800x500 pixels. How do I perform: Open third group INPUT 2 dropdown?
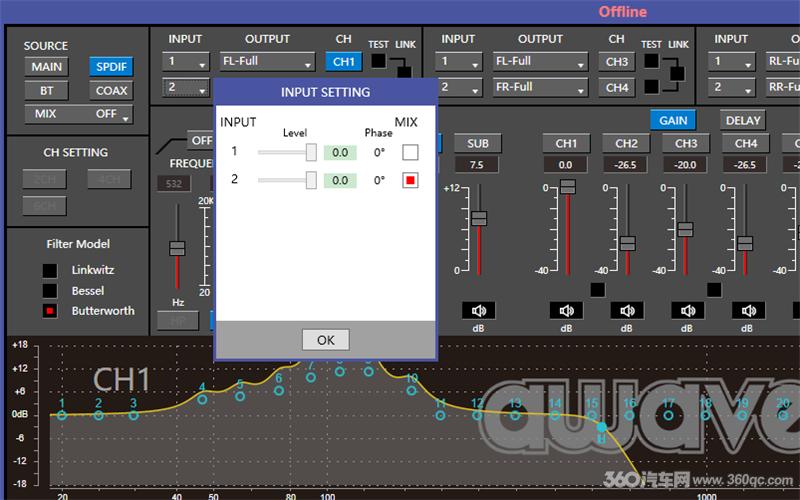click(x=731, y=87)
